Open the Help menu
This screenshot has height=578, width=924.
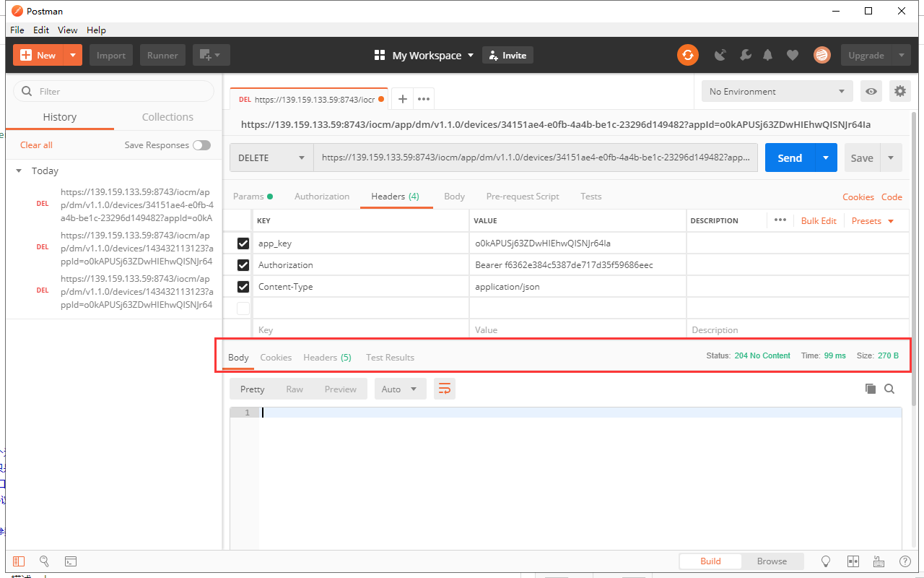(x=96, y=30)
